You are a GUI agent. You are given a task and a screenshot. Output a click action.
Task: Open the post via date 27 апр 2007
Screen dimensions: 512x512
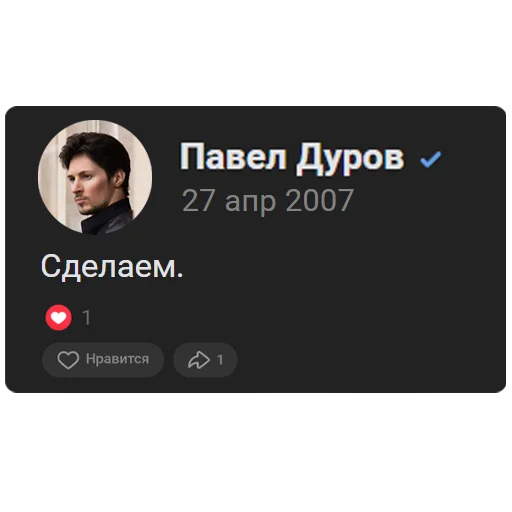(x=267, y=200)
